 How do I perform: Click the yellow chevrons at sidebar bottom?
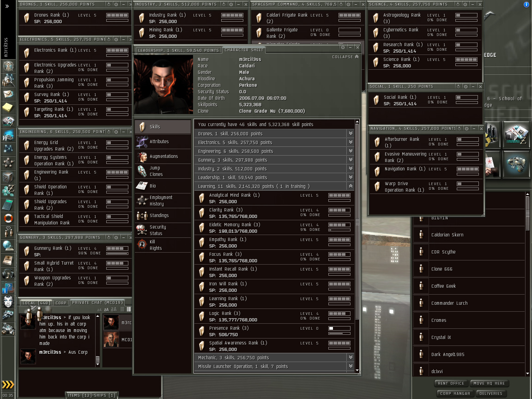pos(8,384)
